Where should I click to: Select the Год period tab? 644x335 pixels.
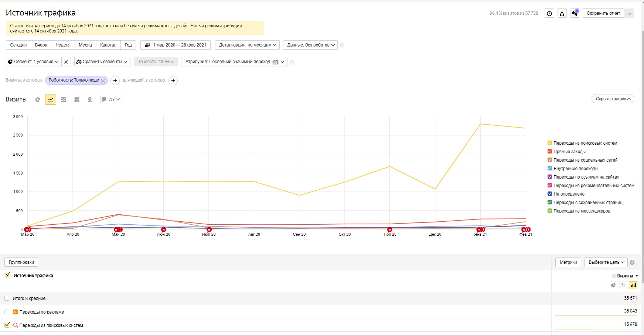tap(128, 45)
